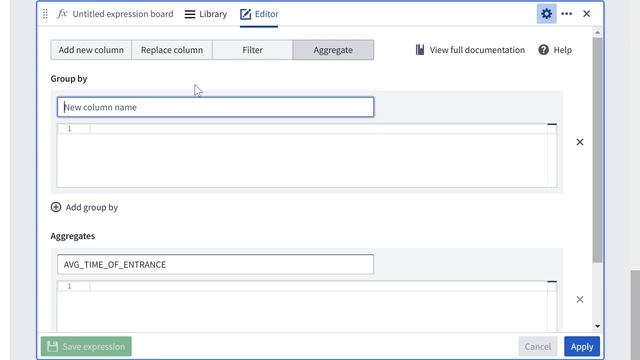Select the Add new column mode
Screen dimensions: 640x360
point(91,50)
